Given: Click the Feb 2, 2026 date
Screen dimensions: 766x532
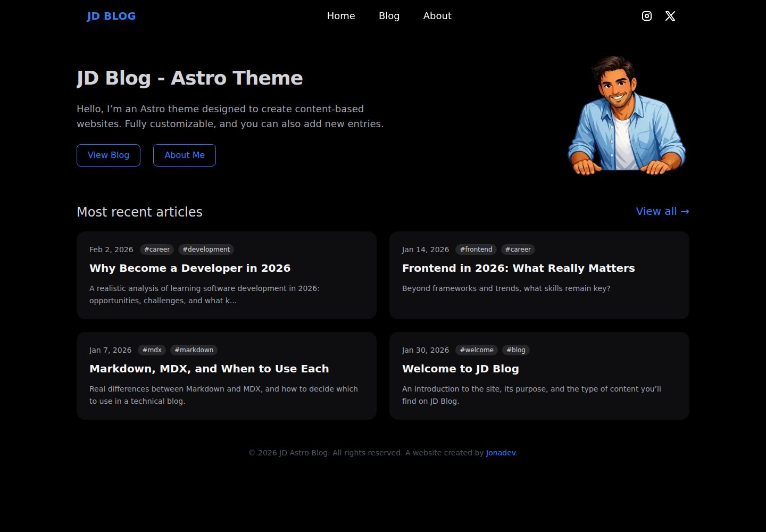Looking at the screenshot, I should [x=111, y=250].
